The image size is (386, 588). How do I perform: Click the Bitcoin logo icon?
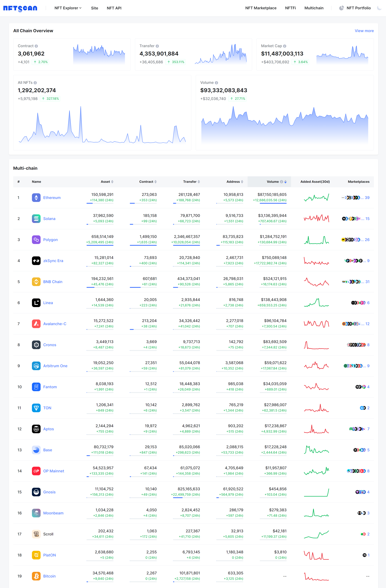click(x=36, y=576)
